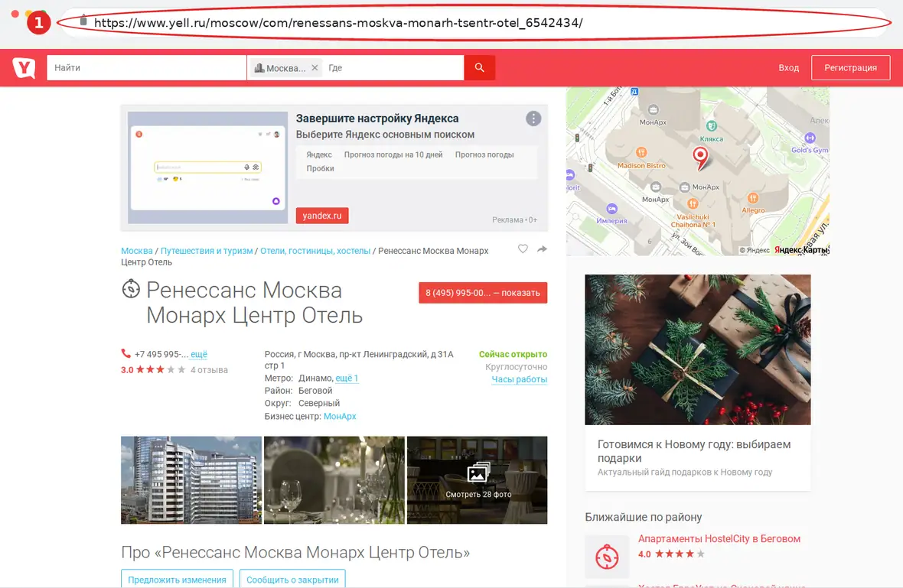Click the Пробки ad link
Screen dimensions: 903x588
pyautogui.click(x=320, y=168)
